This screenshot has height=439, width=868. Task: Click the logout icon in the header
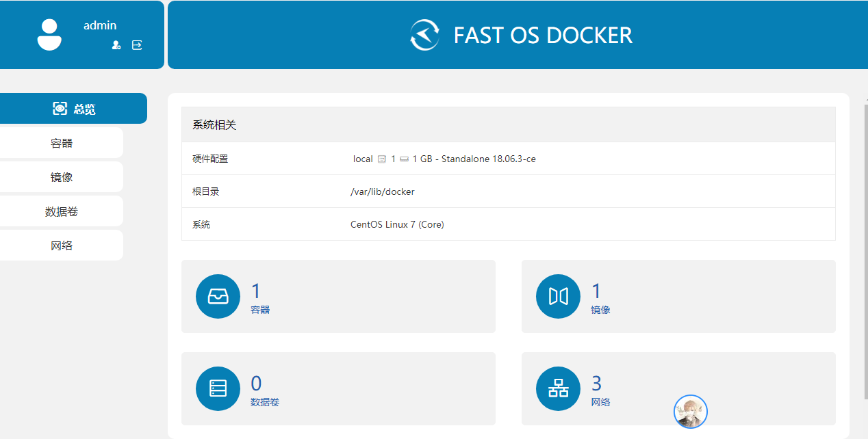(x=136, y=45)
